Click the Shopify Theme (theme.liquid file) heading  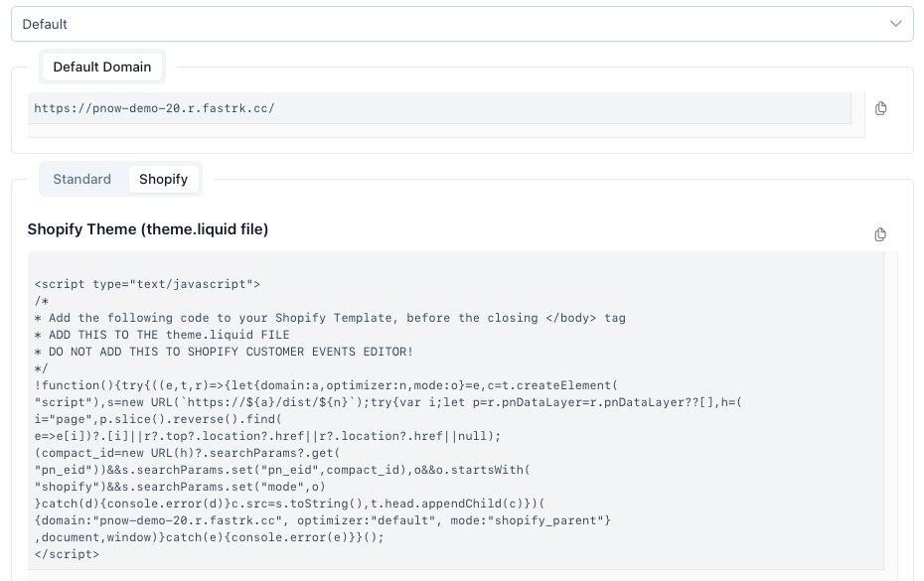point(148,229)
